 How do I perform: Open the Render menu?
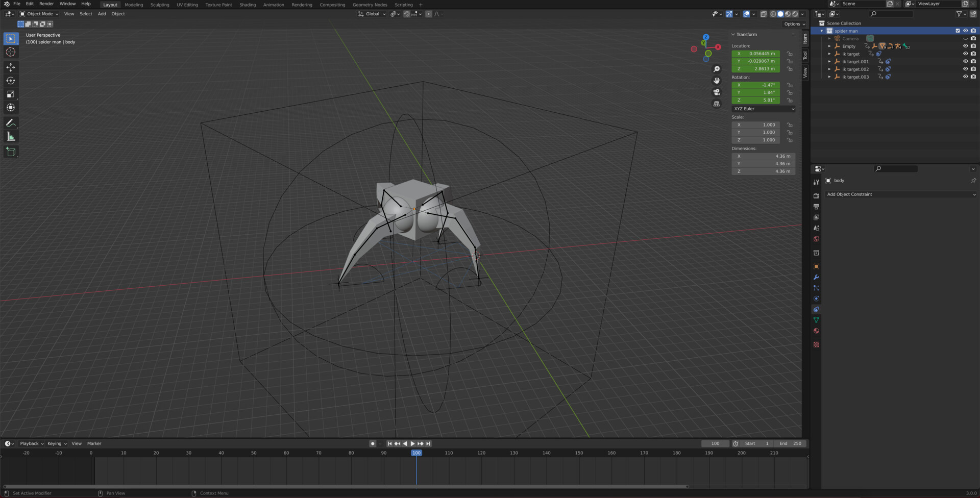(x=46, y=4)
